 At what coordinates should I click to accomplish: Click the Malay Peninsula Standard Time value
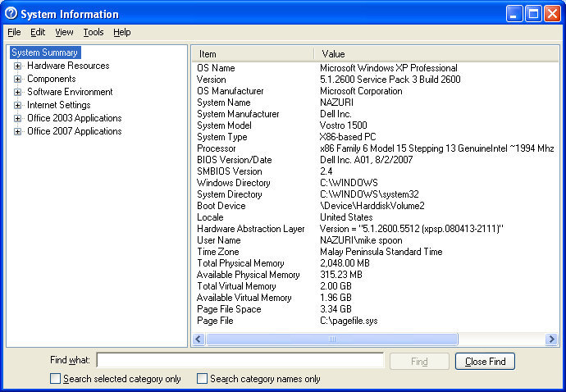click(x=381, y=252)
